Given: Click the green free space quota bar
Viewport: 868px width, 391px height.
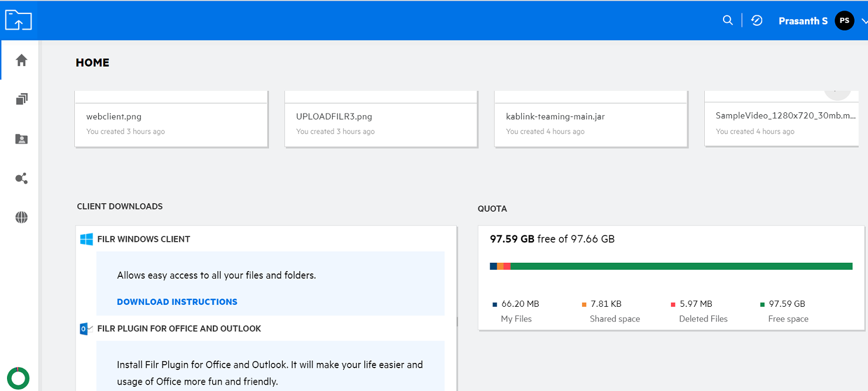Looking at the screenshot, I should pos(681,266).
